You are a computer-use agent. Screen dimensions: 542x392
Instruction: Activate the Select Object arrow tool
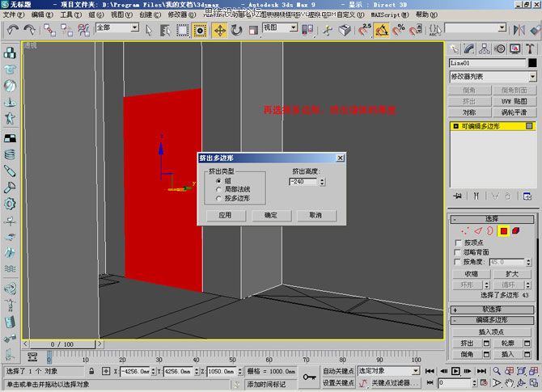coord(149,31)
